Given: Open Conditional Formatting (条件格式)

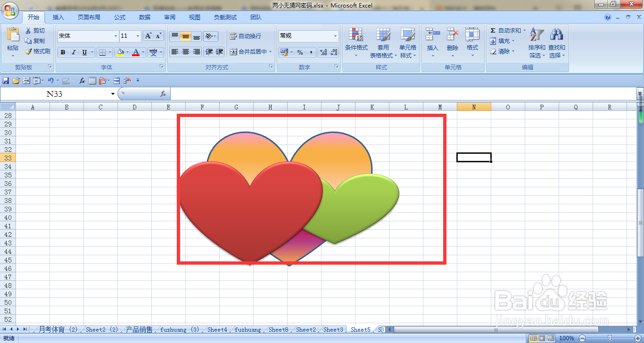Looking at the screenshot, I should click(356, 42).
